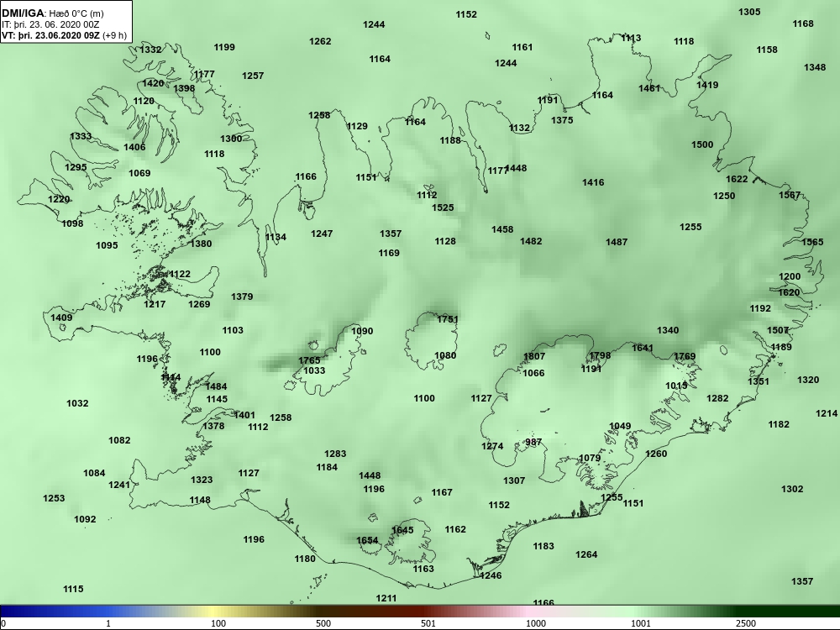This screenshot has height=630, width=840.
Task: Click the value 1765 near Langjökull
Action: click(x=310, y=361)
